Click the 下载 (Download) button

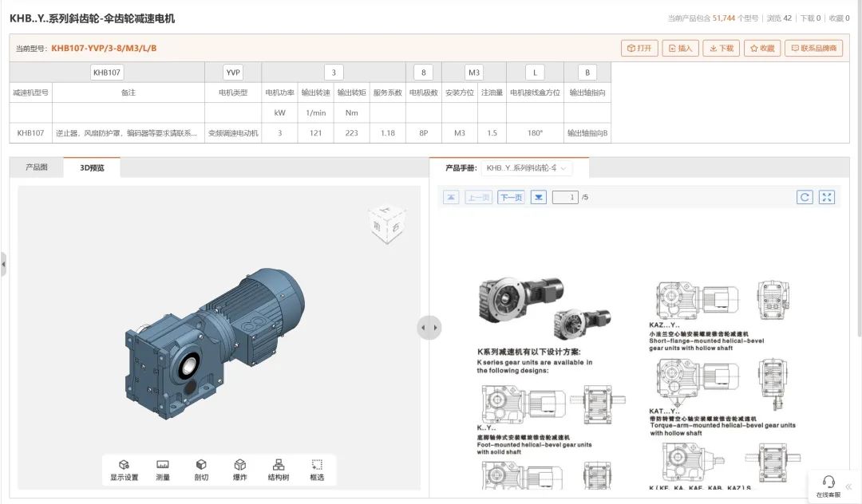tap(722, 49)
